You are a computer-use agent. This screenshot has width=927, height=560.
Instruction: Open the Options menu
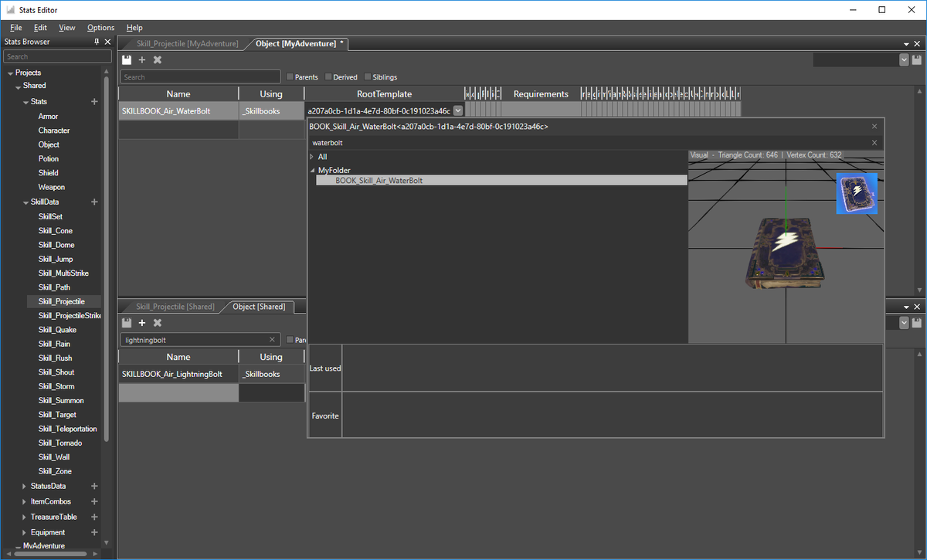(x=100, y=27)
